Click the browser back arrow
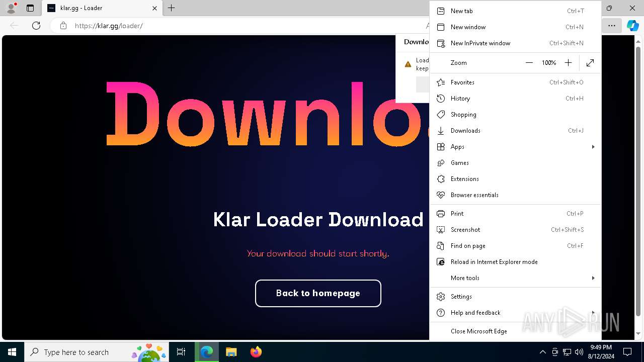The width and height of the screenshot is (644, 362). point(14,26)
